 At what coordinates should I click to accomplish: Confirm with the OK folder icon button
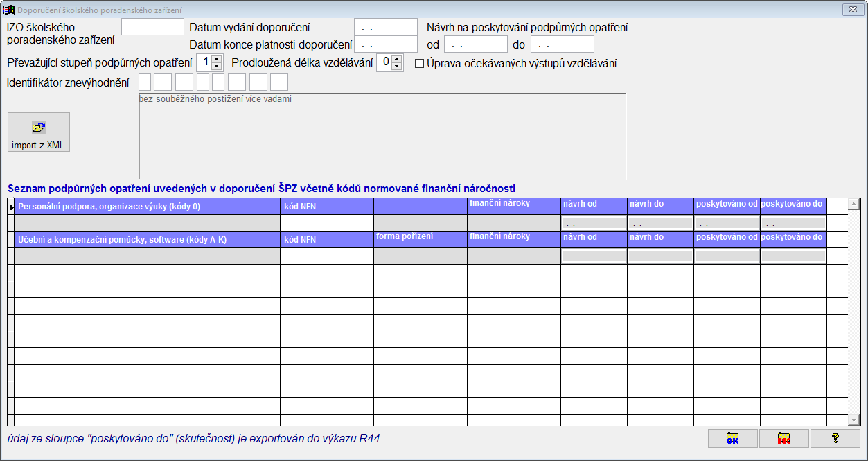point(733,438)
